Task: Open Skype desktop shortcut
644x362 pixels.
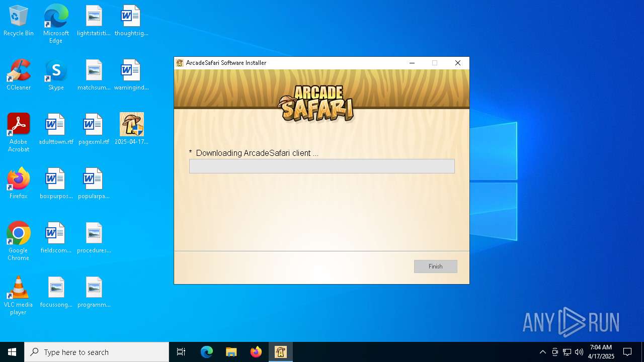Action: pyautogui.click(x=56, y=75)
